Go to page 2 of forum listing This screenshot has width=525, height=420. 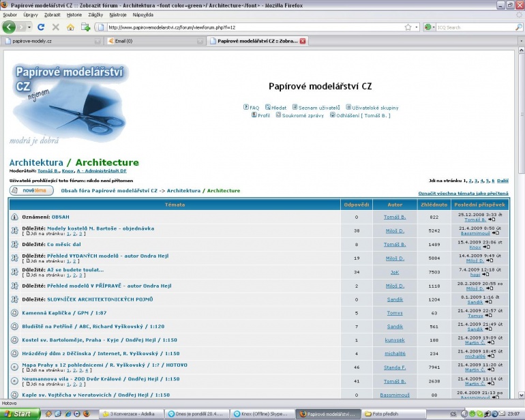tap(470, 181)
